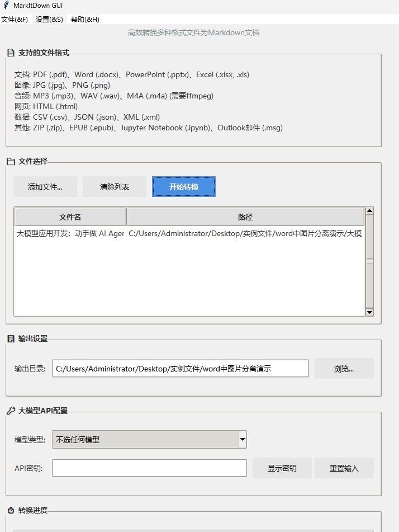
Task: Select the 大模型应用开发 file row
Action: pos(189,233)
